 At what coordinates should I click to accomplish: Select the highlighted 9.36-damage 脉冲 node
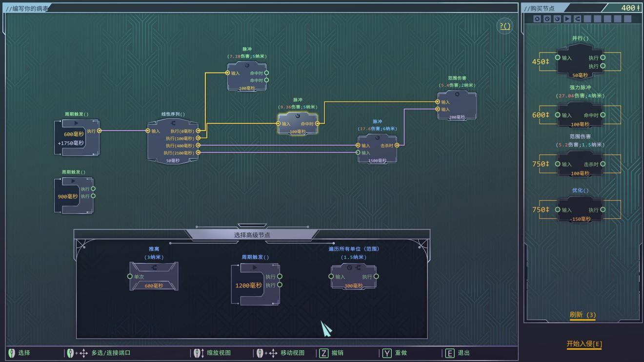[x=297, y=123]
